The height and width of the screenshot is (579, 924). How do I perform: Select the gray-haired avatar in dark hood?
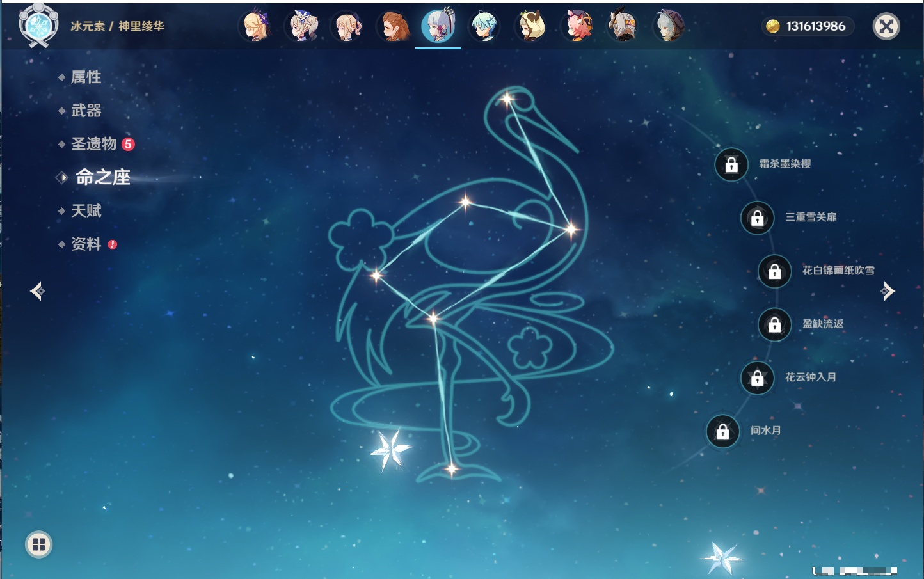[x=669, y=26]
